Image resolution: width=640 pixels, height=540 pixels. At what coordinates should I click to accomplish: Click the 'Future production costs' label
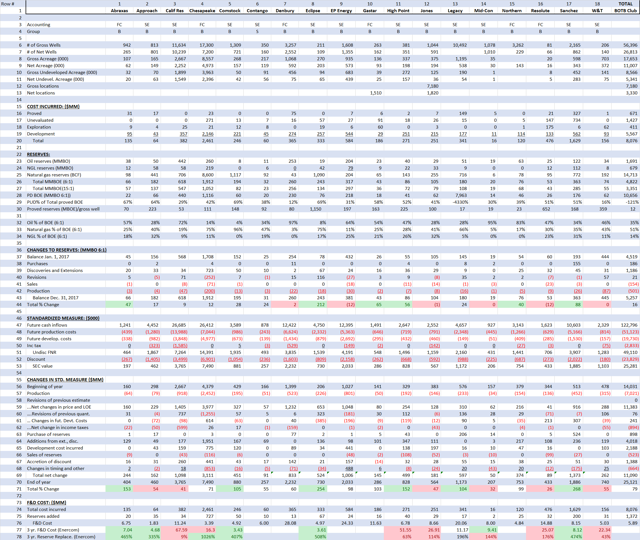51,332
